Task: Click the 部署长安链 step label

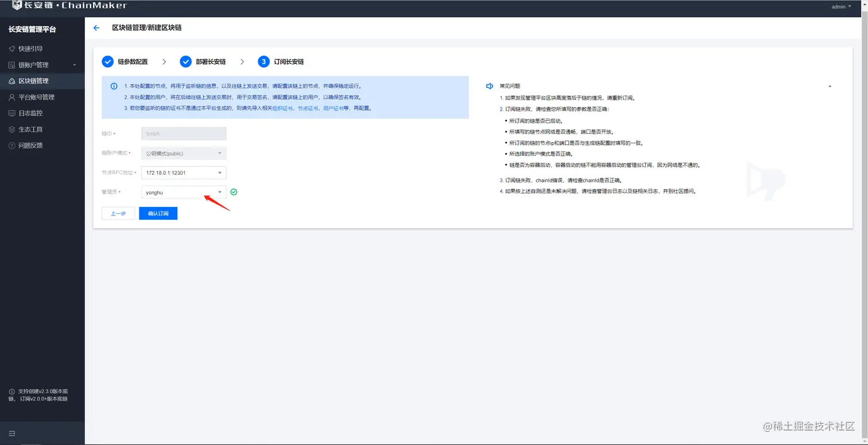Action: 211,61
